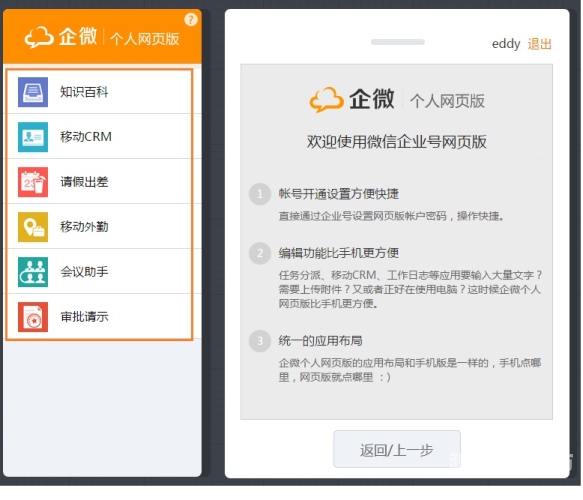Click the description 直接通过企业号设置网页版帐户密码
The image size is (583, 500).
pos(391,216)
